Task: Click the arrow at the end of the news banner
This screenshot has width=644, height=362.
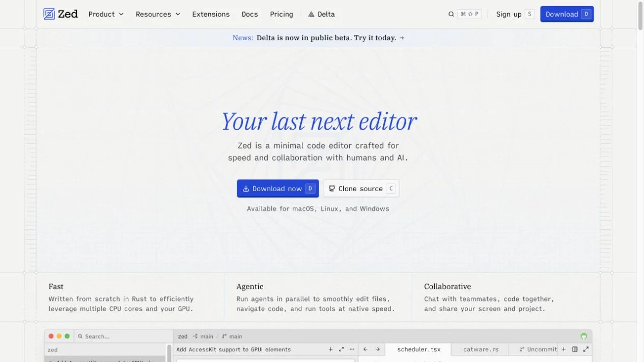Action: point(402,38)
